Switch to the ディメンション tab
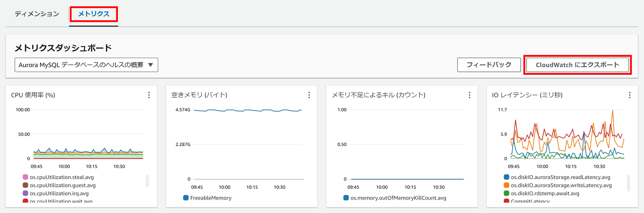Image resolution: width=644 pixels, height=213 pixels. pos(37,14)
